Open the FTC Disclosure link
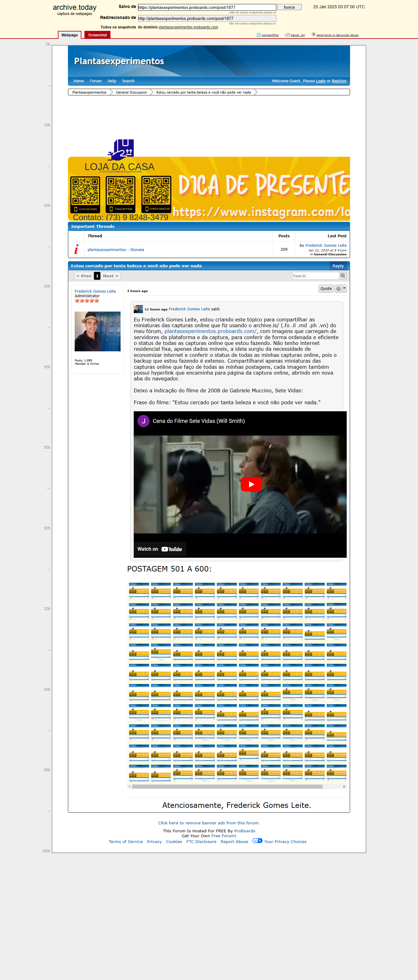Screen dimensions: 418x980 (x=201, y=841)
